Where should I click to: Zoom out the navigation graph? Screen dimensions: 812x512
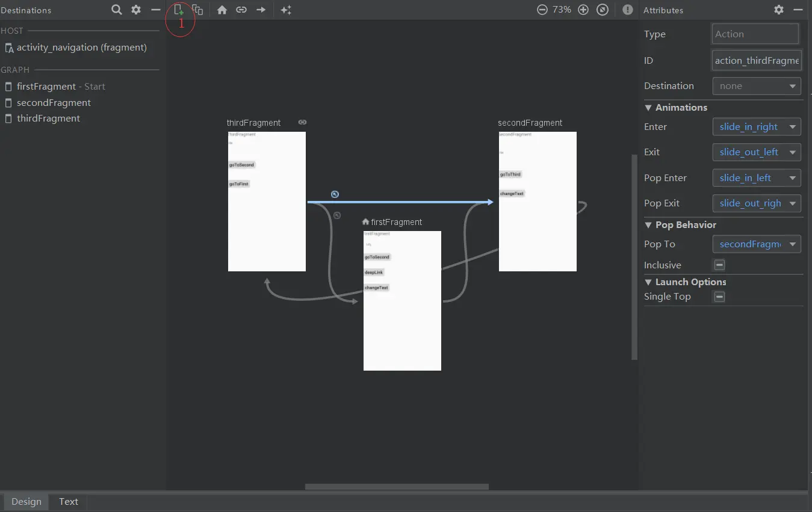(x=542, y=10)
